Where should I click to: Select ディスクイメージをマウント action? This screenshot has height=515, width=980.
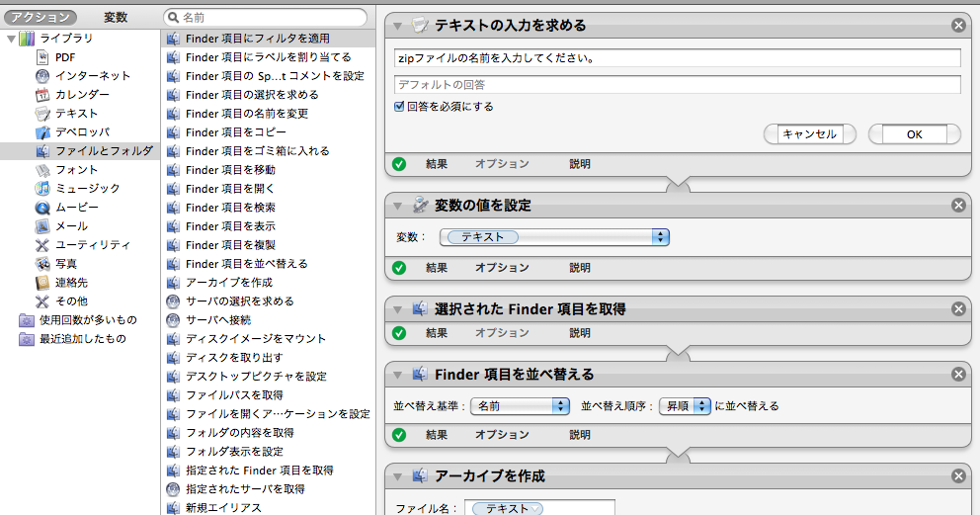[x=268, y=339]
